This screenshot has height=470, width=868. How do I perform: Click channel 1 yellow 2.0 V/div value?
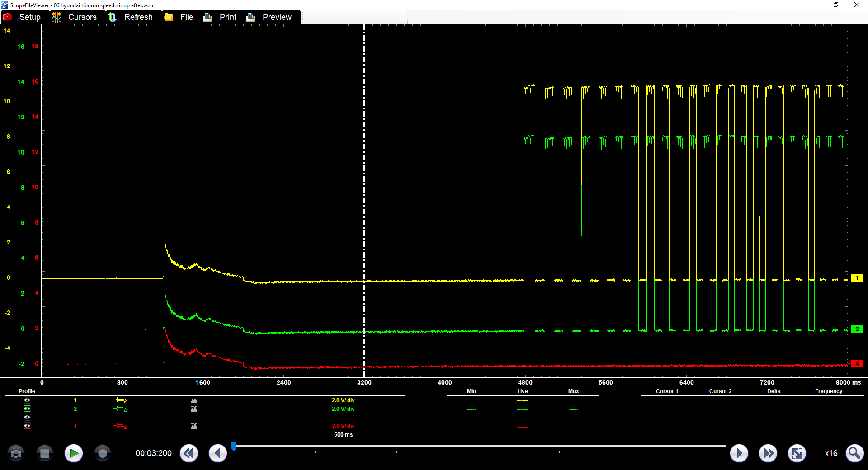[343, 400]
